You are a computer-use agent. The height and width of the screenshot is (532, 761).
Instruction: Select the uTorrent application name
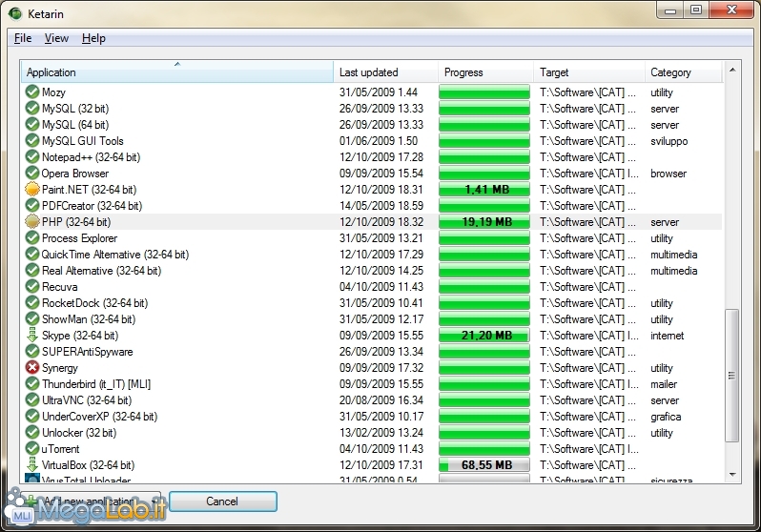pyautogui.click(x=61, y=449)
